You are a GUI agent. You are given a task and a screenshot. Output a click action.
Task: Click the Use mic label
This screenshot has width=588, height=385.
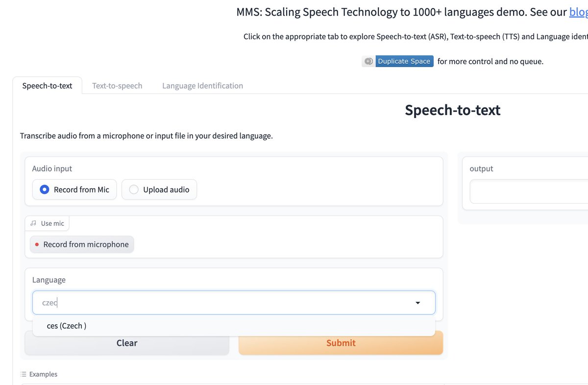click(x=52, y=223)
